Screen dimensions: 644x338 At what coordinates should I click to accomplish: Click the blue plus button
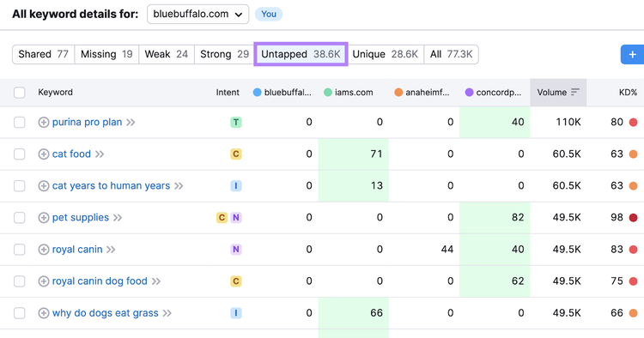pos(632,55)
